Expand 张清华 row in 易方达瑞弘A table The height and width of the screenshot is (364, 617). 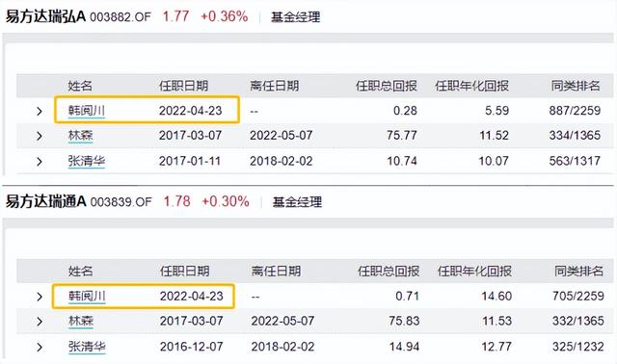coord(39,162)
